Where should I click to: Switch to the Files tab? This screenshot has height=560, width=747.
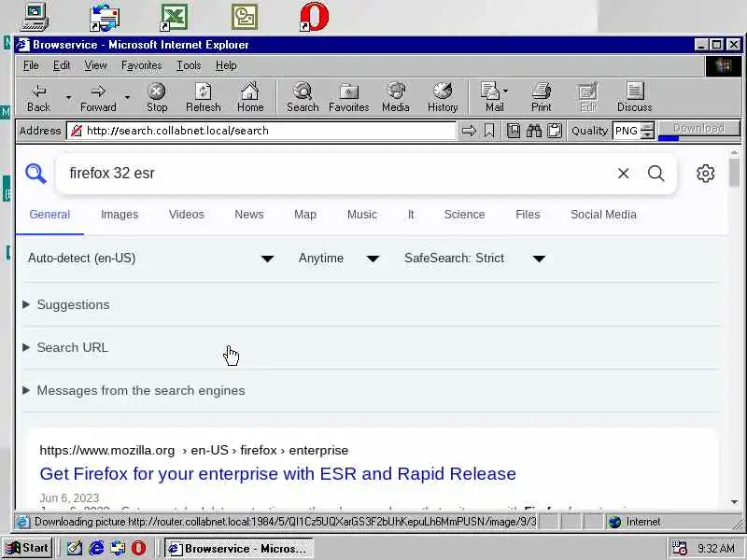pos(528,215)
